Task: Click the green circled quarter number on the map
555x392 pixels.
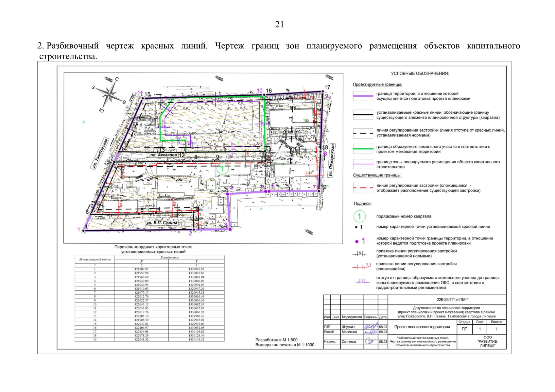Action: 223,169
